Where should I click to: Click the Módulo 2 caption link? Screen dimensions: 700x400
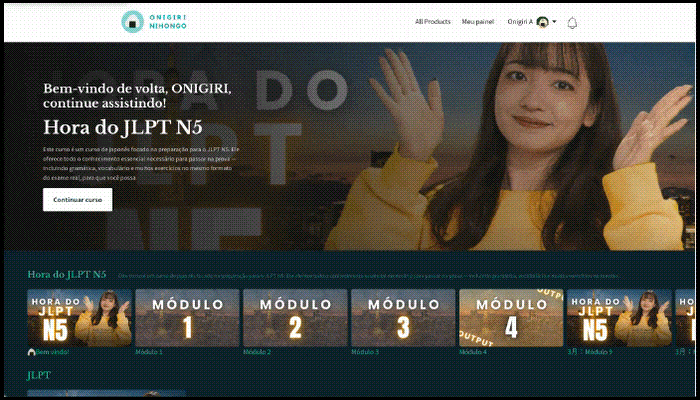257,352
